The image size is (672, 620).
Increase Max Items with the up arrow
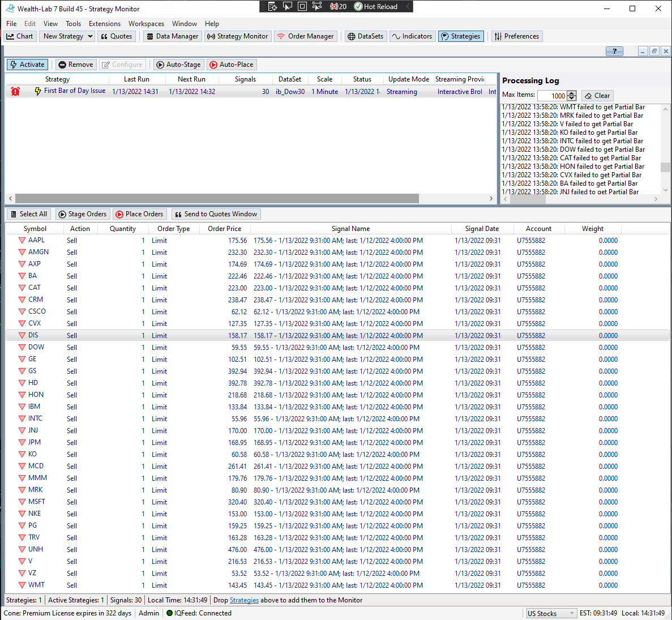pyautogui.click(x=571, y=93)
